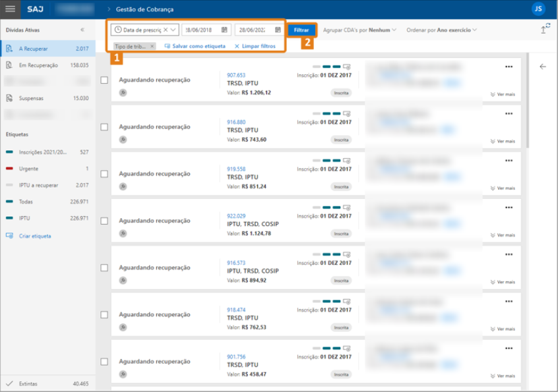Open three-dot menu for debt 907.653

click(508, 67)
